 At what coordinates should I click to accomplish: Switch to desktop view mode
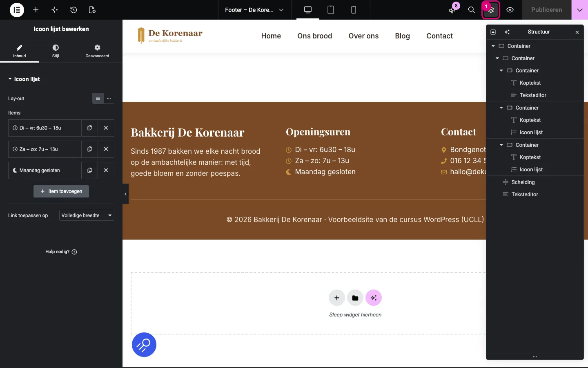(x=308, y=10)
